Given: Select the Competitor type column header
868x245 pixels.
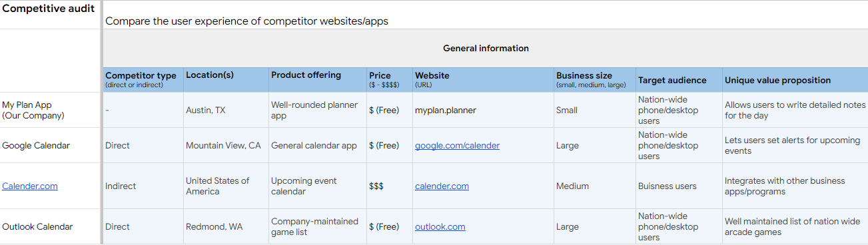Looking at the screenshot, I should [x=143, y=79].
